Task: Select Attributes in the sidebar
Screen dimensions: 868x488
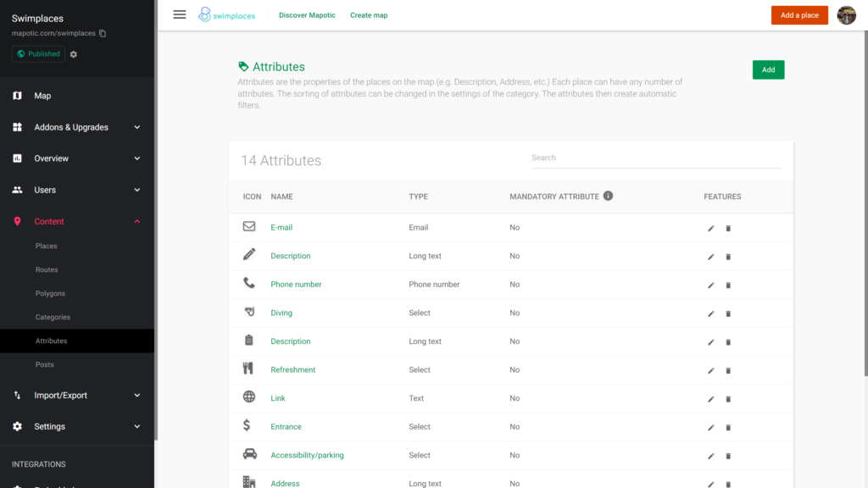Action: pos(77,341)
